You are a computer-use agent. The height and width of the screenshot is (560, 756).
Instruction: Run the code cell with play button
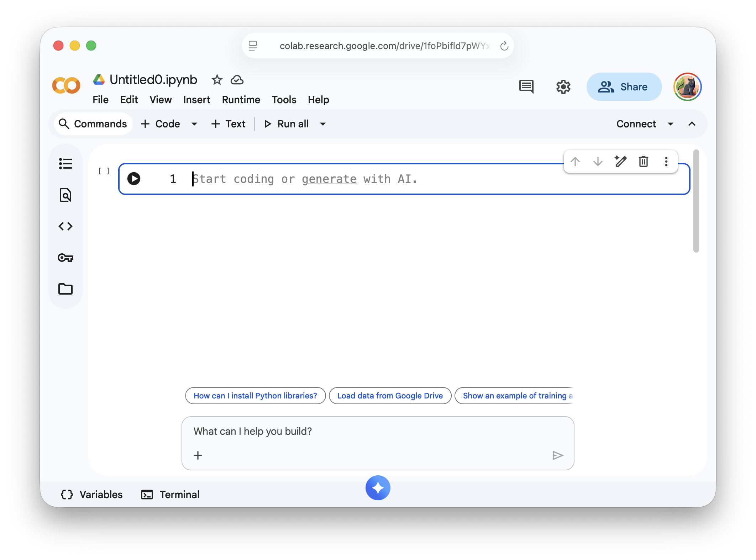134,179
